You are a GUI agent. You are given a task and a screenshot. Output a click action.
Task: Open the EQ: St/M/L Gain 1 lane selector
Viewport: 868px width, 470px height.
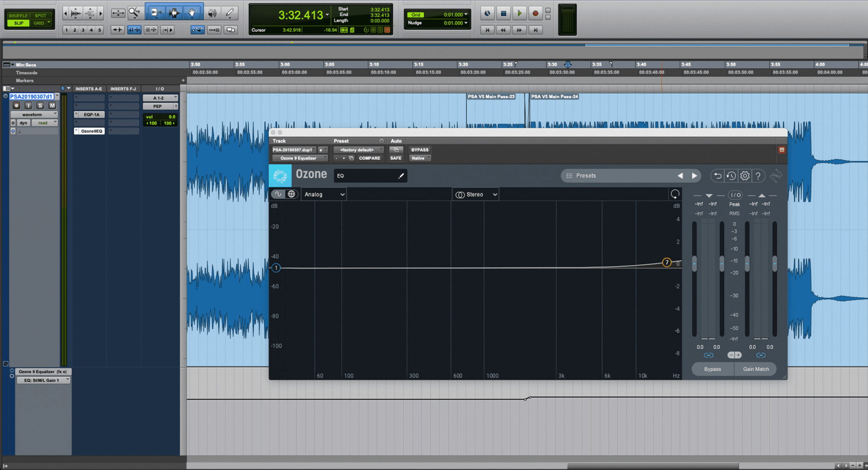(x=43, y=380)
